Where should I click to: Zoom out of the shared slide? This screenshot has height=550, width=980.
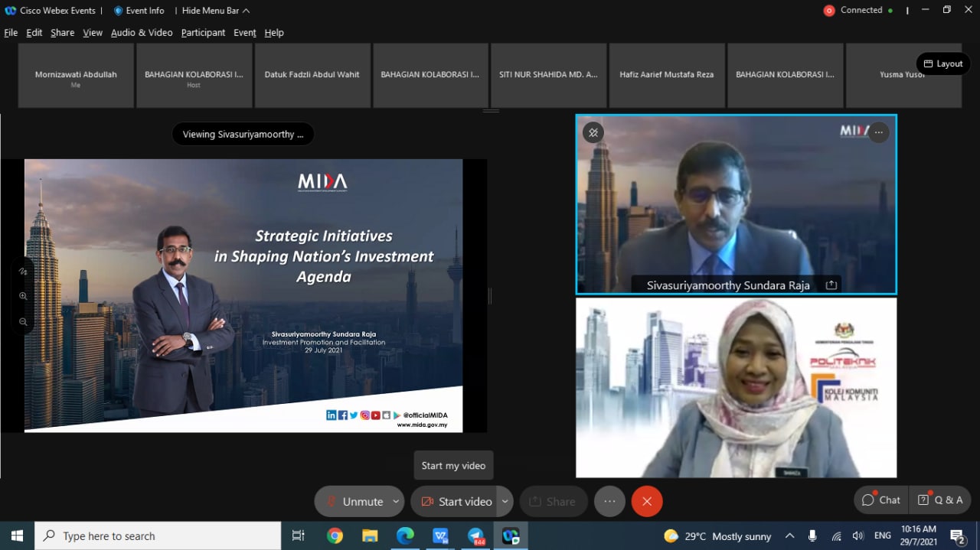pos(23,322)
